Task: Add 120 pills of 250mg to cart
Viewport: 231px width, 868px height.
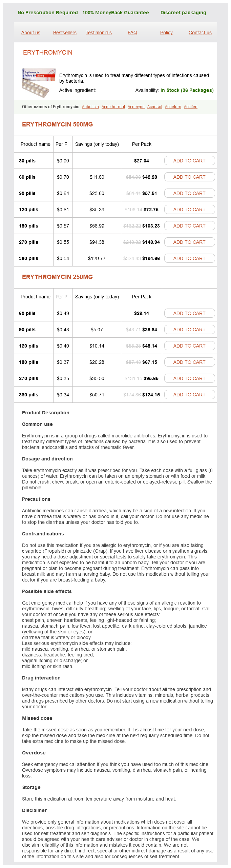Action: (189, 346)
